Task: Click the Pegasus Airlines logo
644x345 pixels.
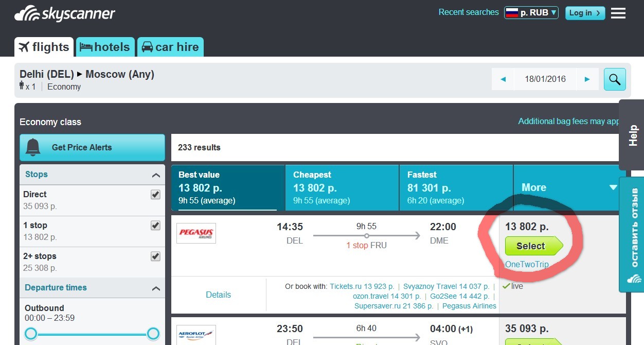Action: pos(196,233)
